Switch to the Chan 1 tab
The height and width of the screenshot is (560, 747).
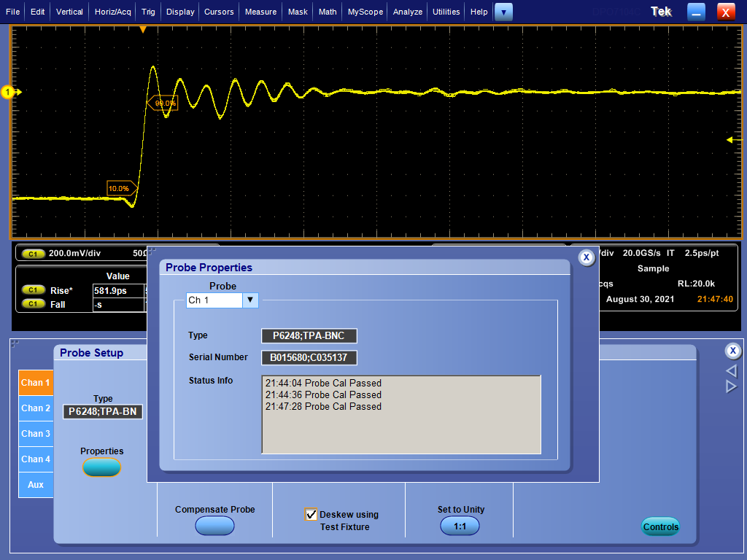point(36,382)
